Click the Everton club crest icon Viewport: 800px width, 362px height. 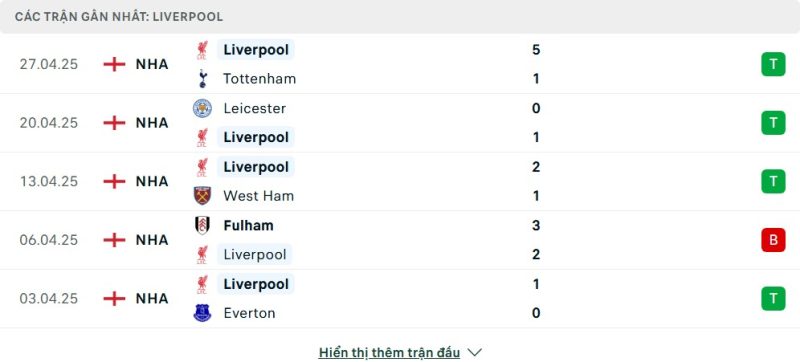coord(203,313)
